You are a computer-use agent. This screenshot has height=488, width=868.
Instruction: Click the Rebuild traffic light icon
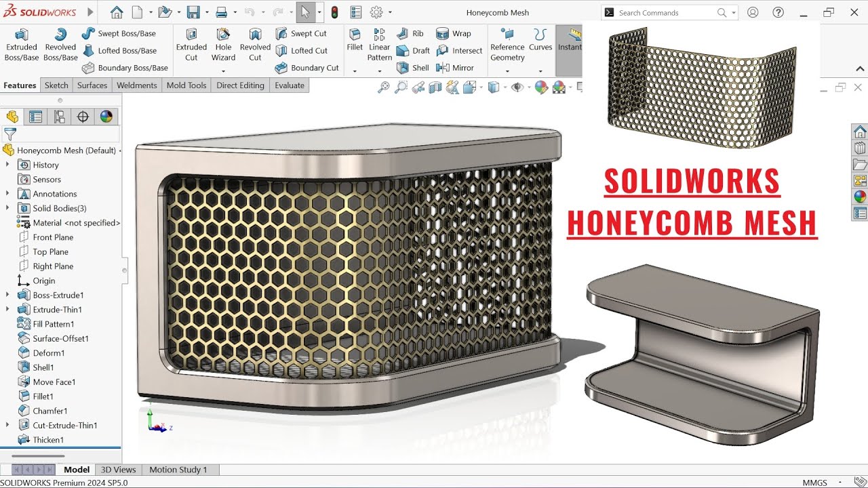click(334, 12)
